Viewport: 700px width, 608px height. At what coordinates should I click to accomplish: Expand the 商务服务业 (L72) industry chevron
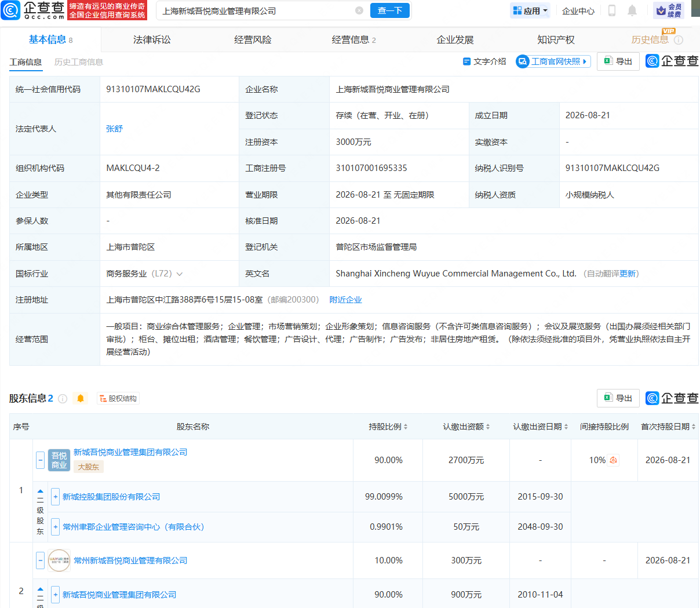click(x=180, y=274)
